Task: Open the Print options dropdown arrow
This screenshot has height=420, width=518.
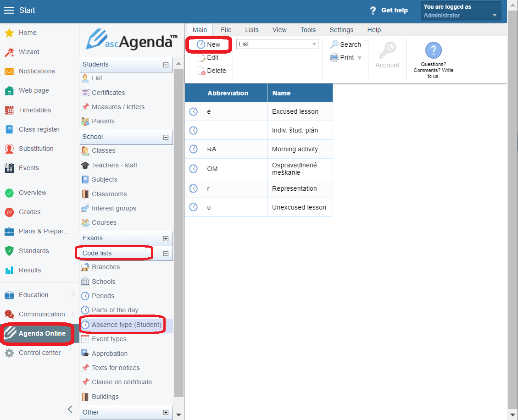Action: (x=359, y=58)
